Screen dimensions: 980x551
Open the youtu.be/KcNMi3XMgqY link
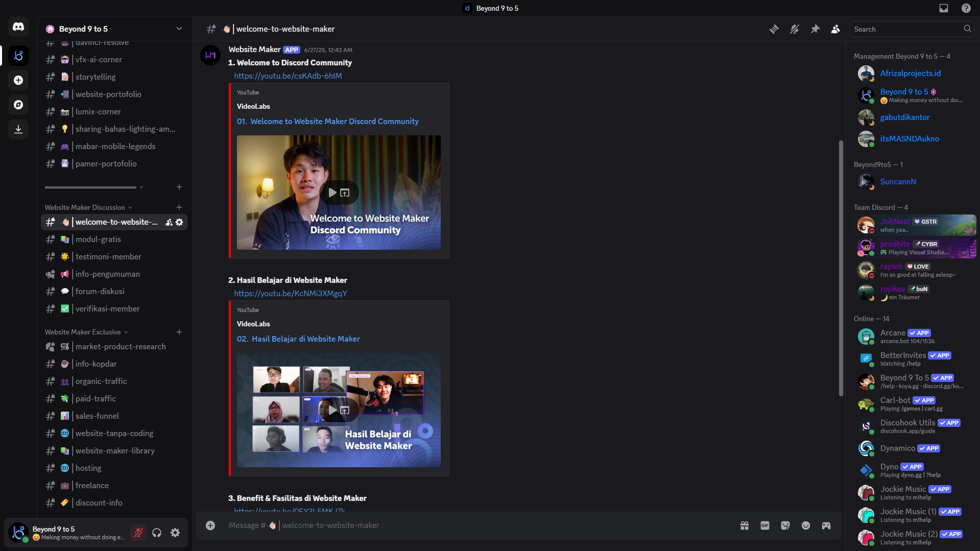[291, 294]
